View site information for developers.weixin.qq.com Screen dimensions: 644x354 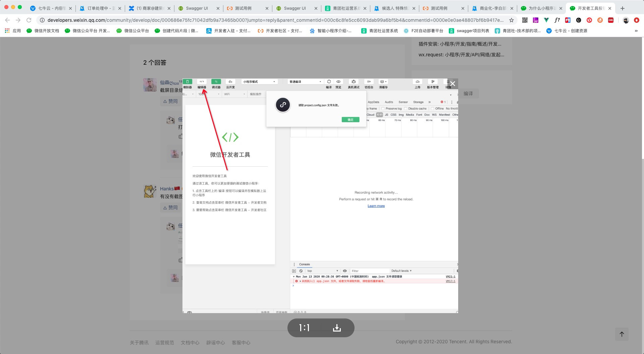tap(42, 20)
